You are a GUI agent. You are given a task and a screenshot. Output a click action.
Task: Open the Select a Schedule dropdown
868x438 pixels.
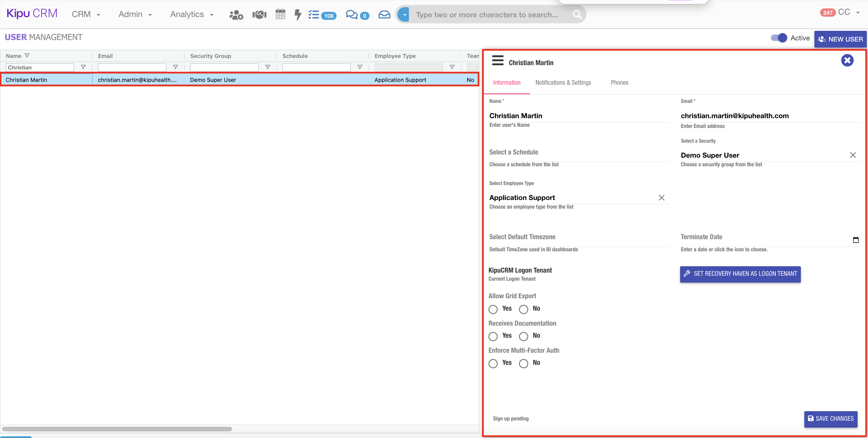(579, 153)
